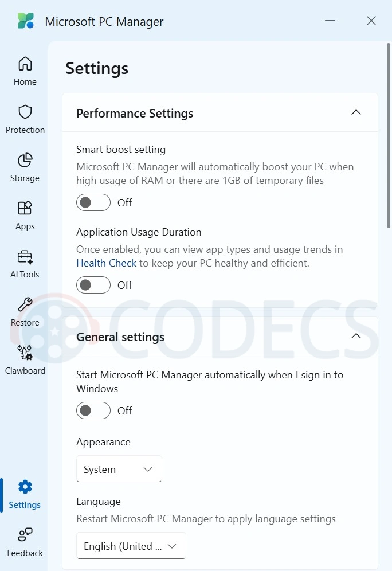The height and width of the screenshot is (571, 392).
Task: Open AI Tools toolbox icon
Action: point(25,257)
